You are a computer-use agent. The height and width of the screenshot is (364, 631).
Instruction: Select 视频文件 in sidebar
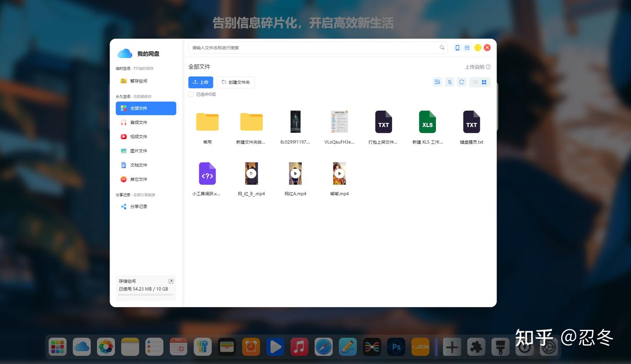pos(146,137)
